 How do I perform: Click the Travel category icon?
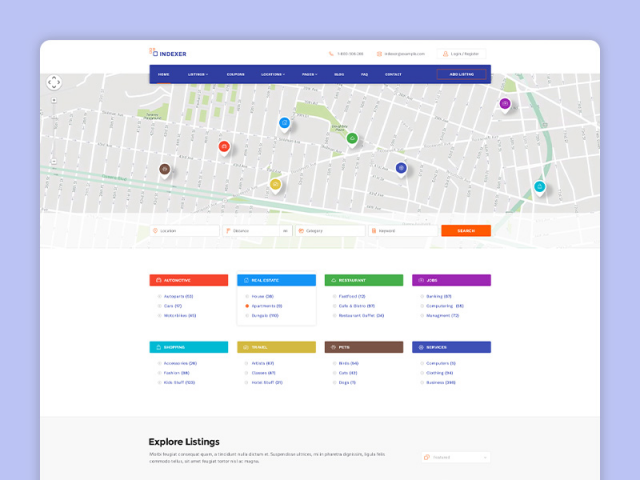coord(246,347)
